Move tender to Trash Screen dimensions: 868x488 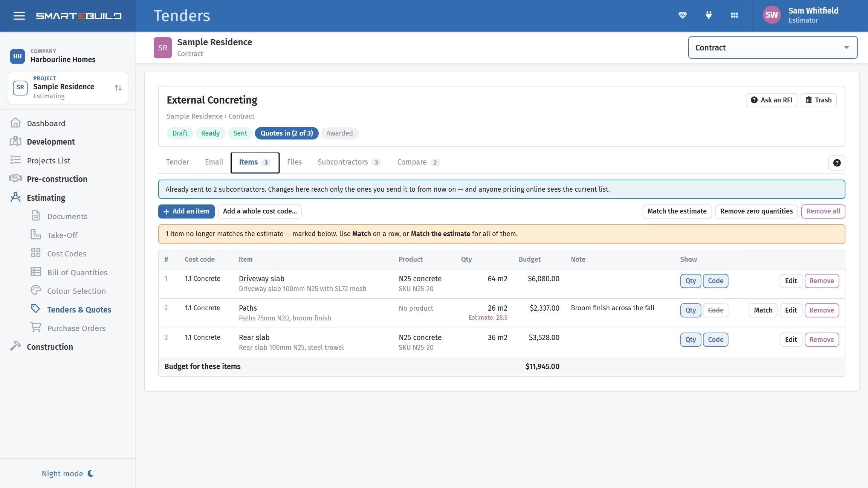(x=818, y=100)
